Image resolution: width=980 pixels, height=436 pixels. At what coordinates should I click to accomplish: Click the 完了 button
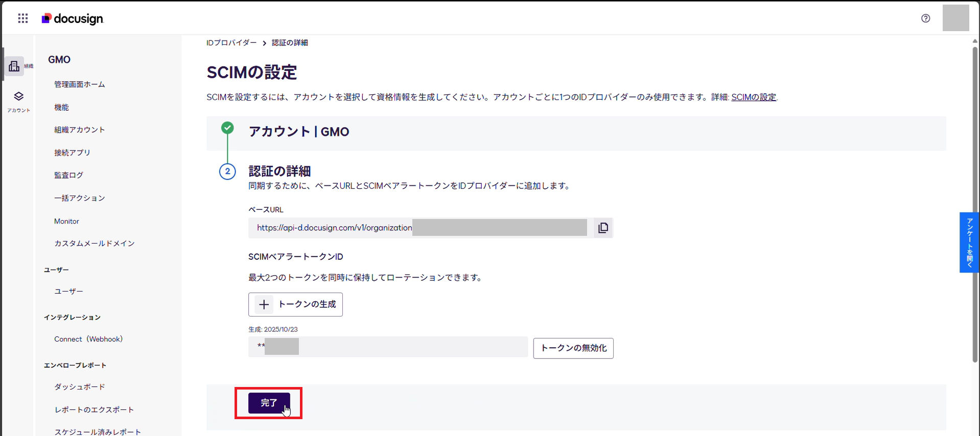click(269, 403)
